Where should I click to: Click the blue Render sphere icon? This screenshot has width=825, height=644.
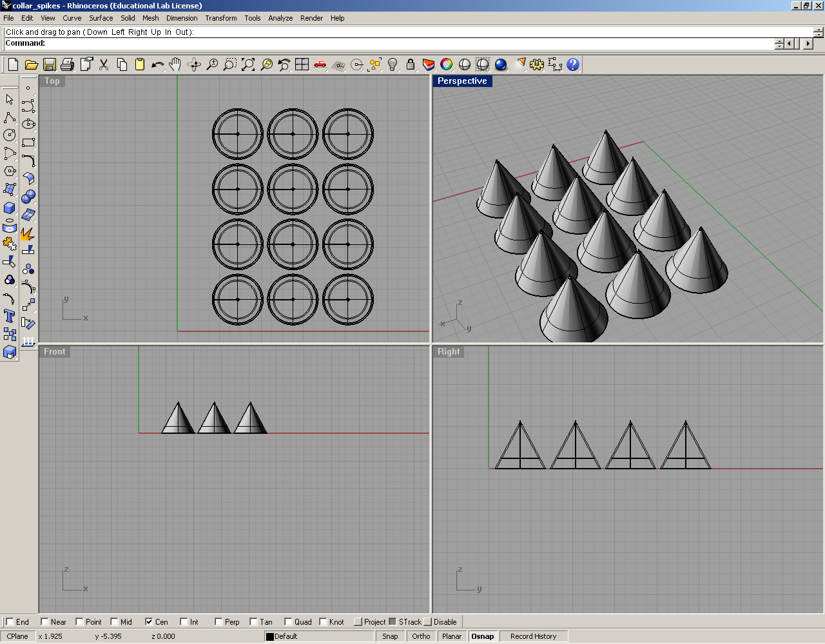click(x=501, y=64)
